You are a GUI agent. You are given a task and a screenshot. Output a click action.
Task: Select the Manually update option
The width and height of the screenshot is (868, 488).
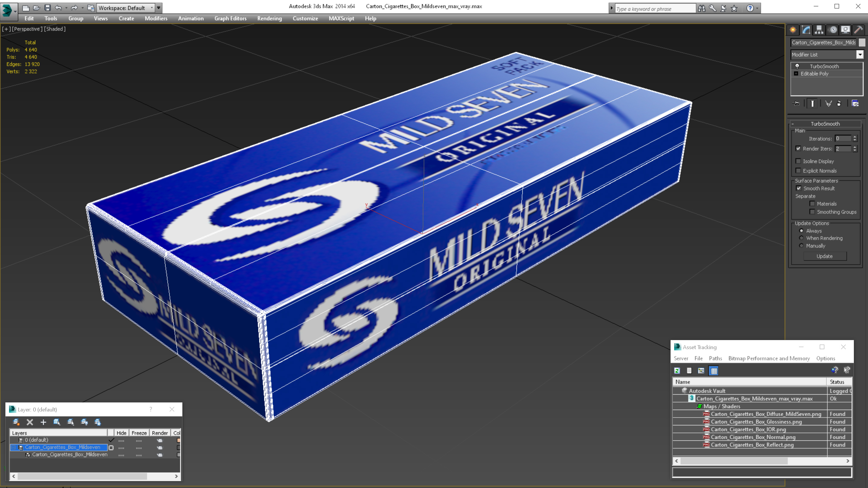(x=801, y=246)
